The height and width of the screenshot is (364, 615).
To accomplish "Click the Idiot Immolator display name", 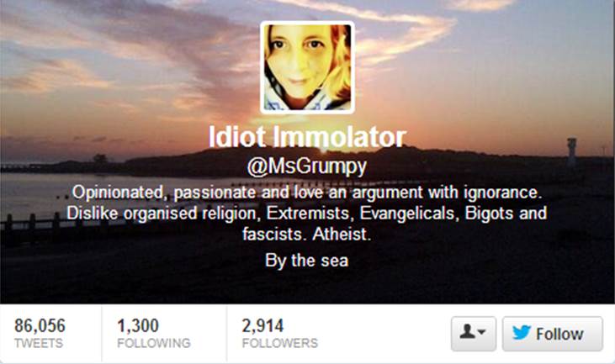I will point(307,137).
